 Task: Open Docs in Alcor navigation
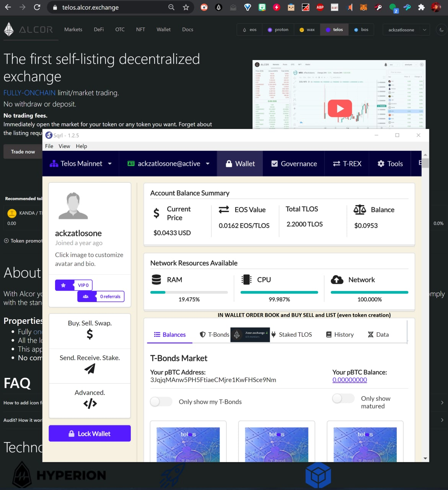click(x=187, y=29)
